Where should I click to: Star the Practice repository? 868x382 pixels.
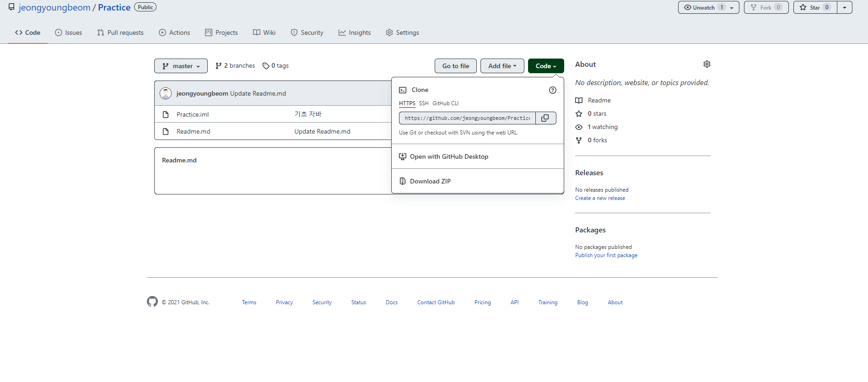pyautogui.click(x=815, y=7)
